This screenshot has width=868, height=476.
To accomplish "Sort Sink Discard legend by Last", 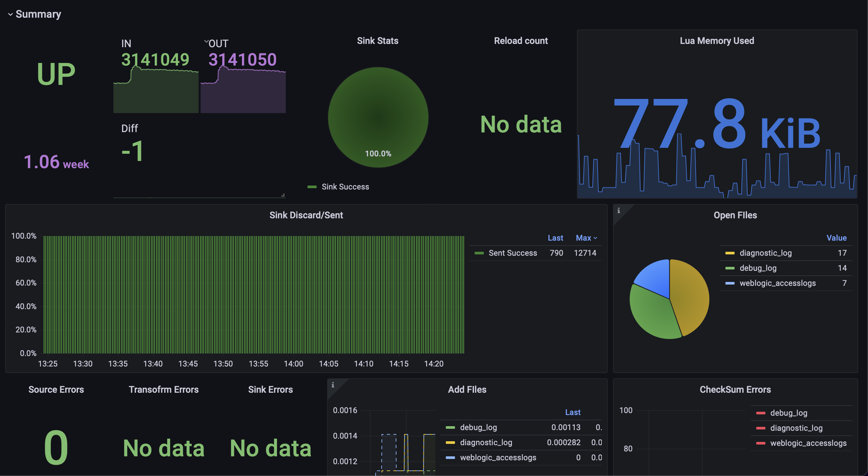I will 555,238.
